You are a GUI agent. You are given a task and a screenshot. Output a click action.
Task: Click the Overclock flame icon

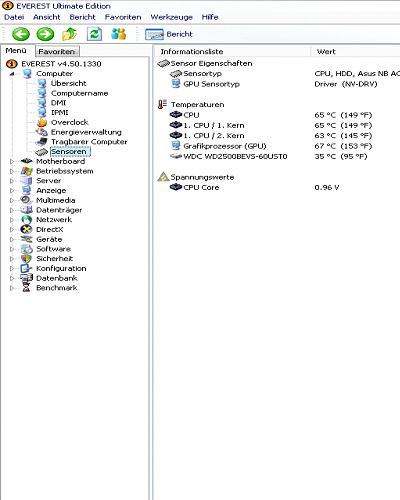(x=42, y=122)
